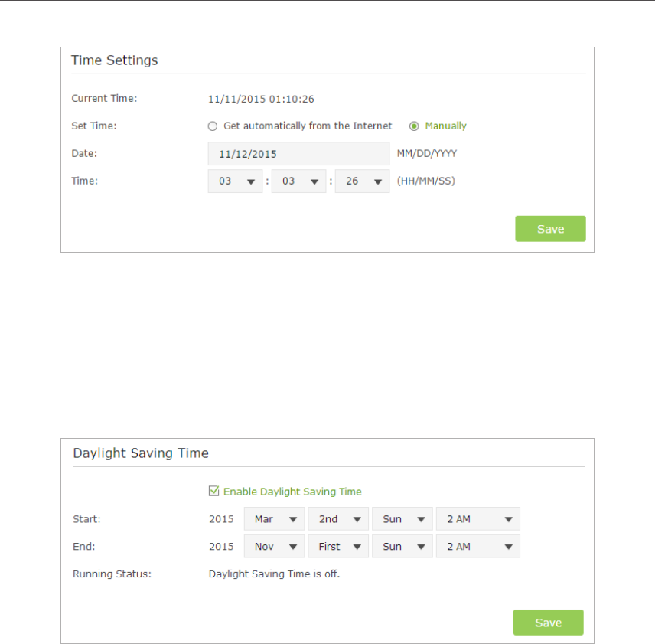This screenshot has height=644, width=655.
Task: Click the Date input field
Action: [x=298, y=154]
